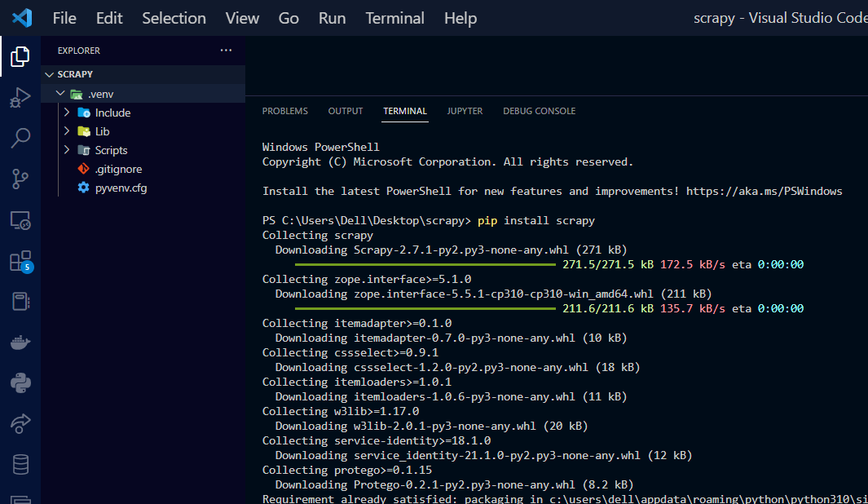Click the 'pip install scrapy' command text
Image resolution: width=868 pixels, height=504 pixels.
coord(535,220)
